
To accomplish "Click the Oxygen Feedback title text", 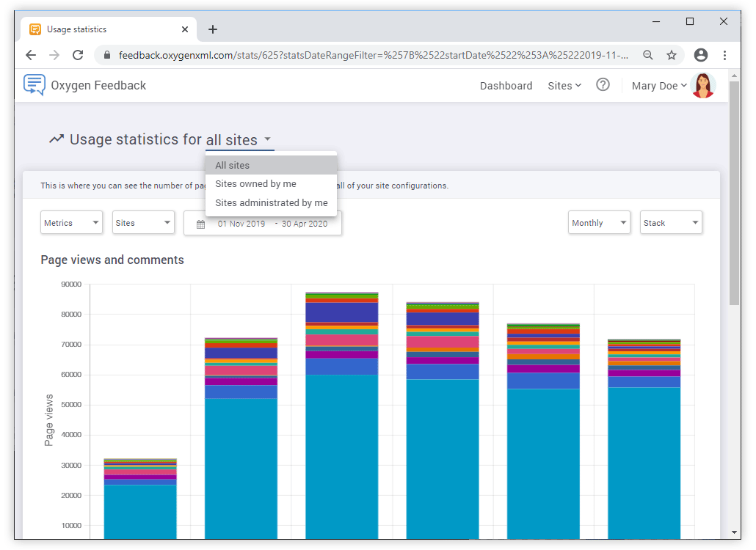I will point(98,85).
